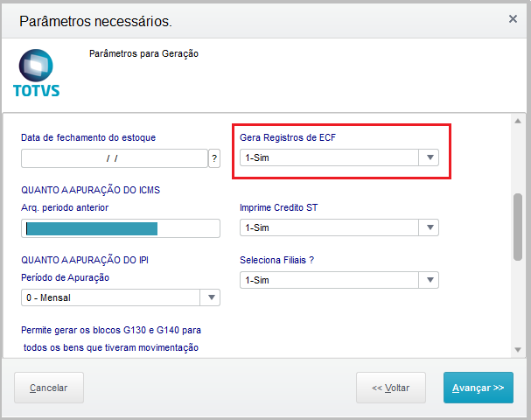This screenshot has width=531, height=420.
Task: Select the QUANTO A APURAÇÃO DO ICMS heading
Action: click(90, 190)
